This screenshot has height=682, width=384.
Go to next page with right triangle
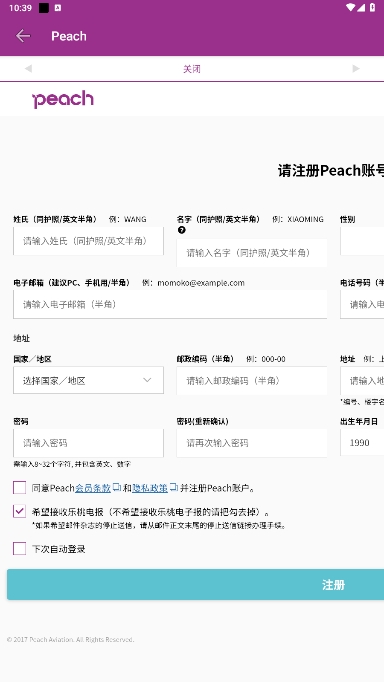tap(356, 68)
